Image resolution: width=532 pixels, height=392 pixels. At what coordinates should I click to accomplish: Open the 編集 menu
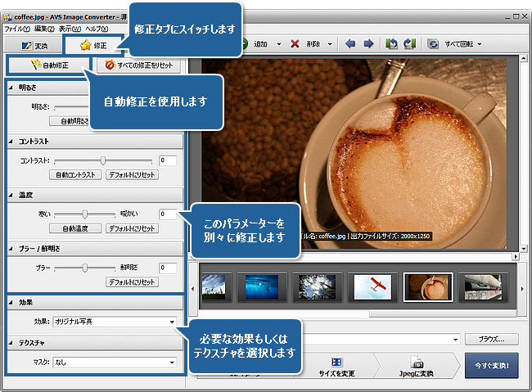click(44, 29)
